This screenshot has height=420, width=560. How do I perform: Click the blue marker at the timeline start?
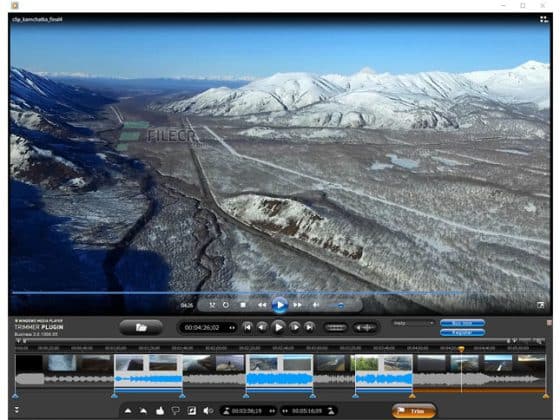tap(15, 396)
